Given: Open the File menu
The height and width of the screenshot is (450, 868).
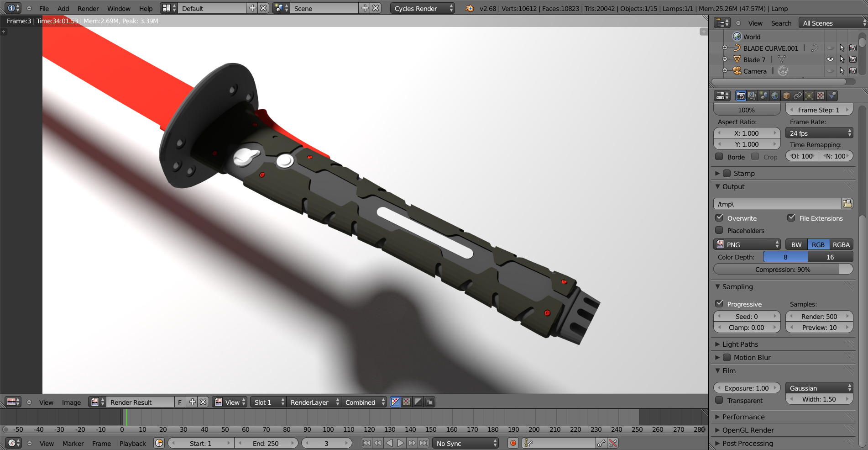Looking at the screenshot, I should (x=44, y=8).
